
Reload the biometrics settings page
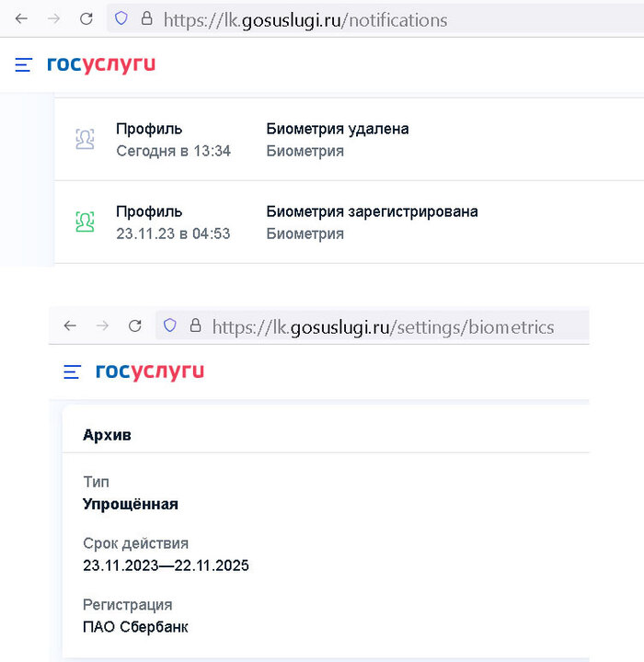(134, 325)
